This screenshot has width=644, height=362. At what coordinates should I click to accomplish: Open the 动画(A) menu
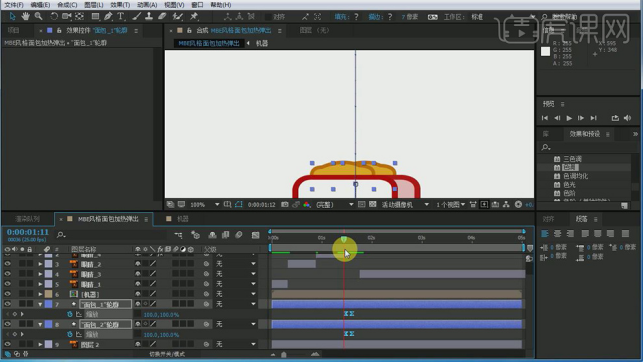pyautogui.click(x=147, y=5)
